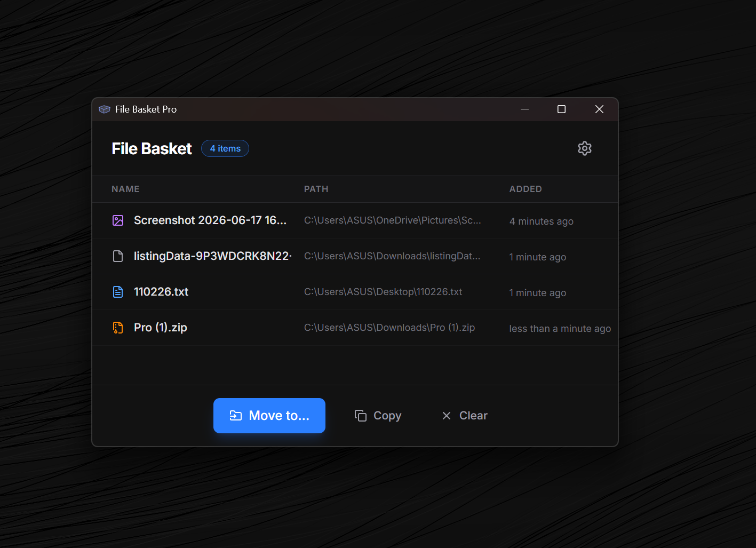
Task: Clear the file basket
Action: click(465, 416)
